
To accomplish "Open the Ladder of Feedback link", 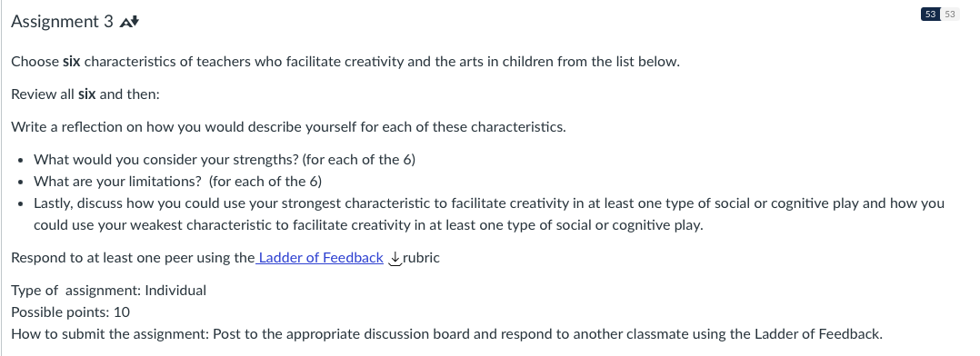I will point(319,258).
